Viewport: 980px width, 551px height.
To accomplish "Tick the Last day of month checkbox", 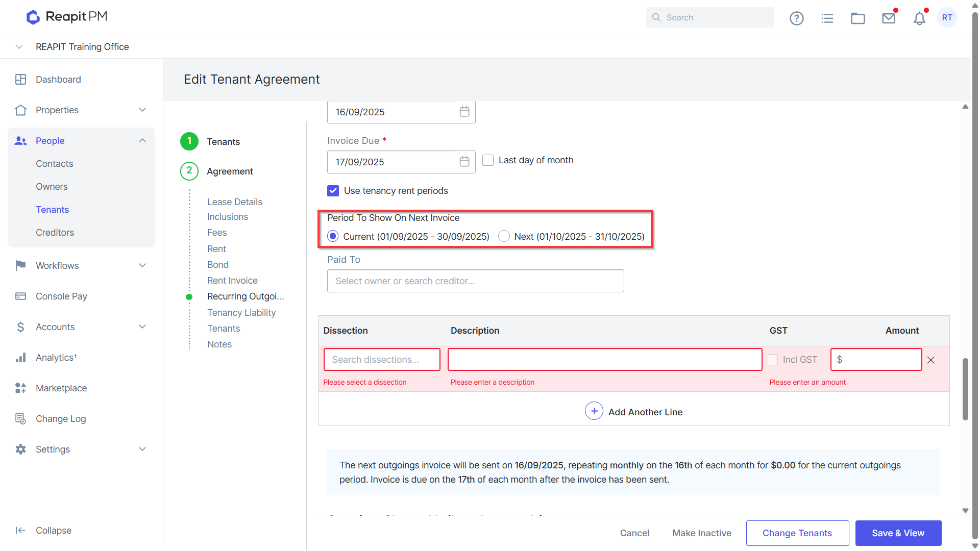I will [x=488, y=160].
